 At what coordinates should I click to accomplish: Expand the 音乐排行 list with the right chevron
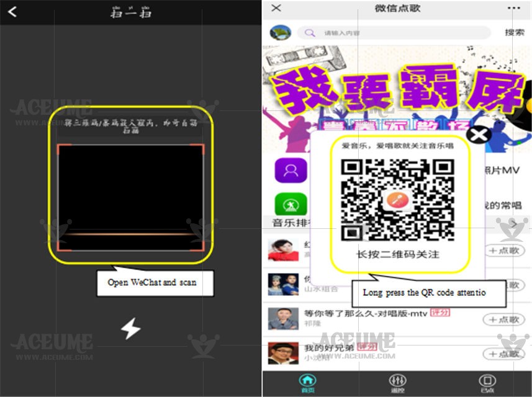click(514, 223)
